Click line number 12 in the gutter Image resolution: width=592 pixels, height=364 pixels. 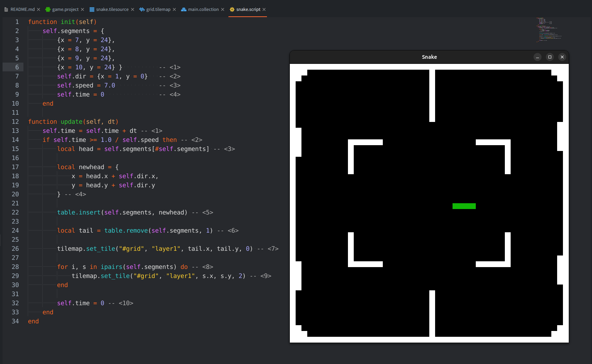pyautogui.click(x=15, y=122)
